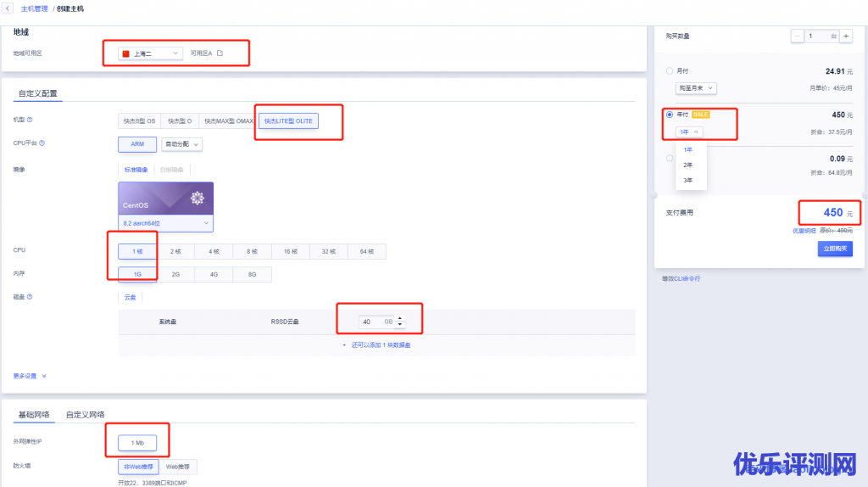Choose 2年 from the duration list

(688, 165)
